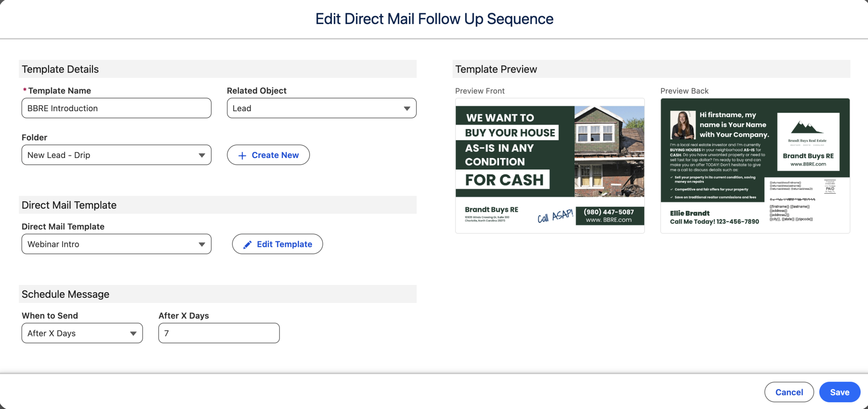The width and height of the screenshot is (868, 409).
Task: Click the pencil icon on Edit Template
Action: (248, 245)
